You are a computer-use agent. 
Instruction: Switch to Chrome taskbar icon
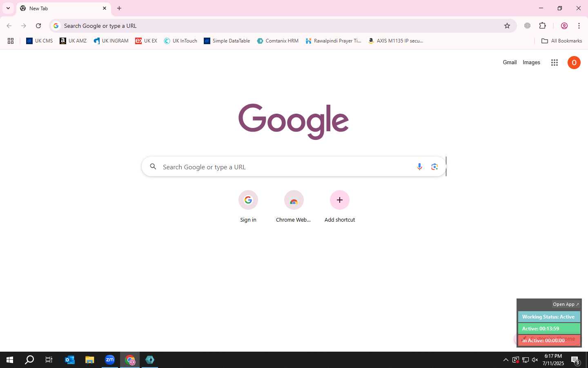[130, 360]
